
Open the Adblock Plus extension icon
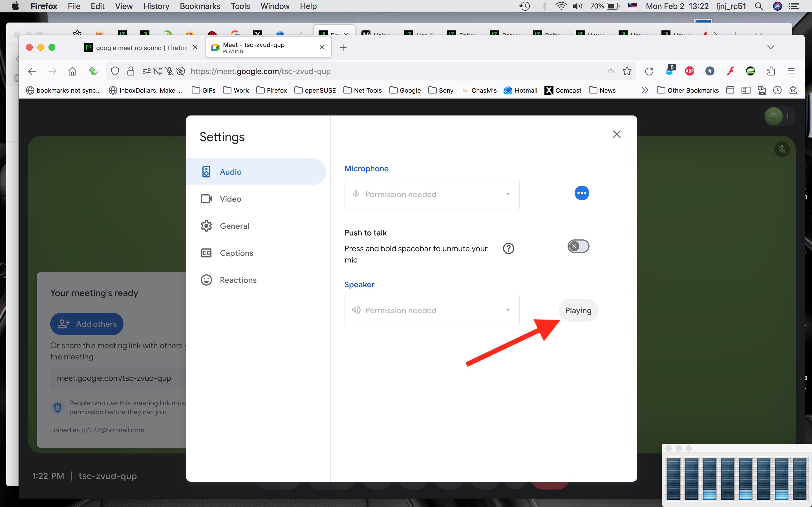coord(690,71)
